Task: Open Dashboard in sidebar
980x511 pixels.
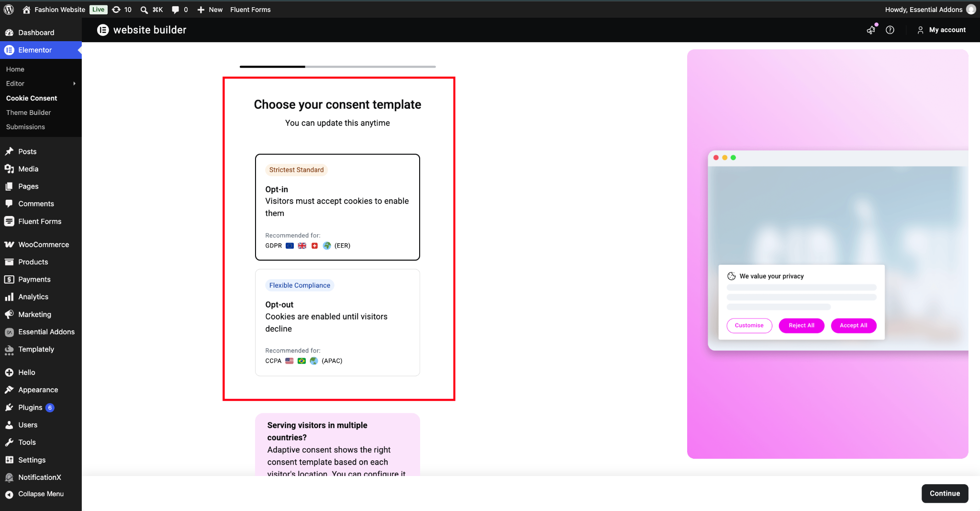Action: coord(41,32)
